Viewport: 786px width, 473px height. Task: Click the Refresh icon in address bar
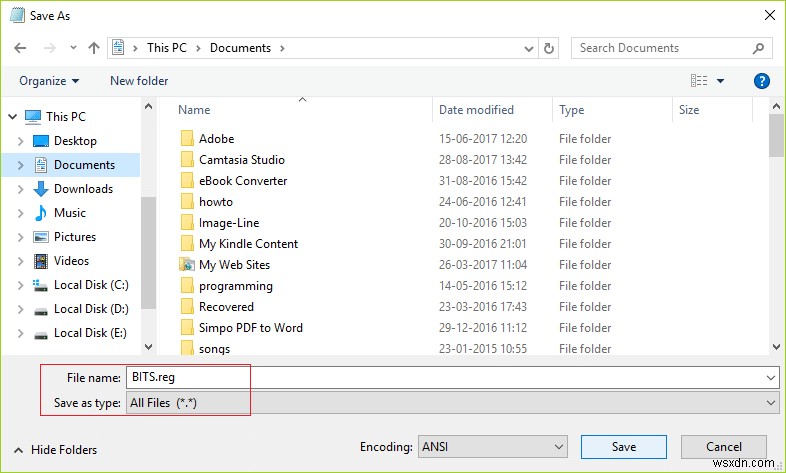point(549,47)
